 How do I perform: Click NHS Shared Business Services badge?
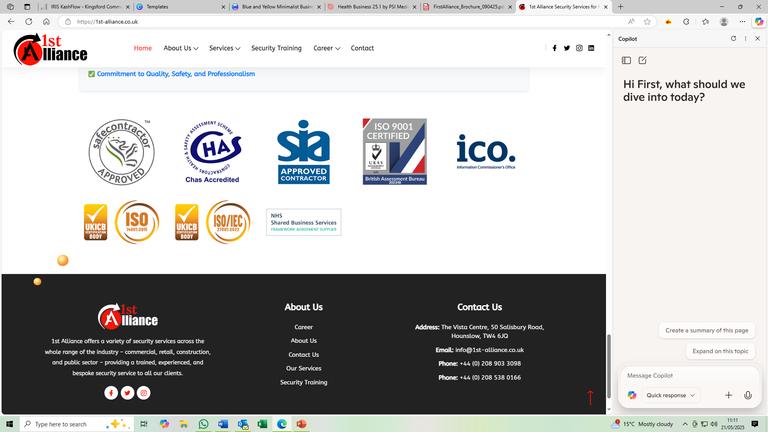coord(304,222)
